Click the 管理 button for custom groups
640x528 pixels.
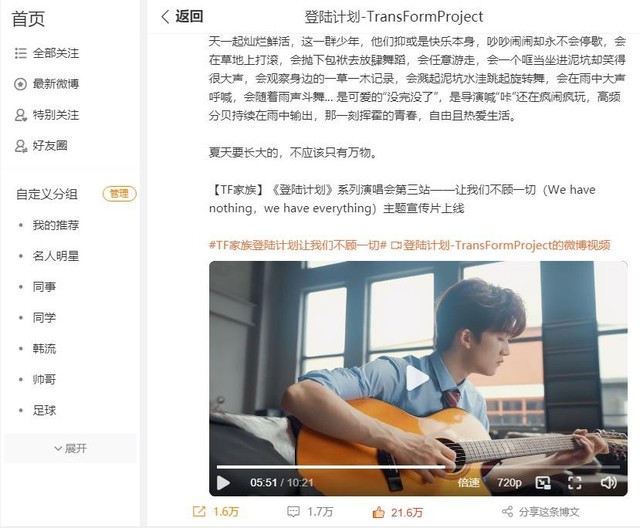click(x=120, y=193)
